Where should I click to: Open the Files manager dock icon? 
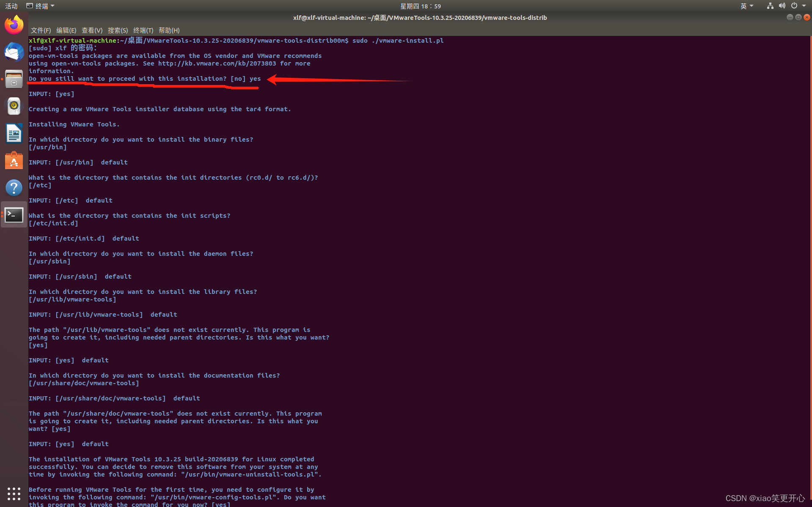point(14,79)
